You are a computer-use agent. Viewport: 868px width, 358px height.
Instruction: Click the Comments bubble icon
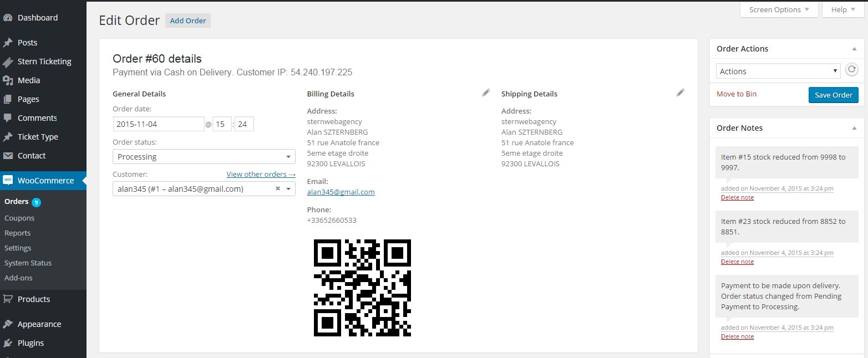click(8, 118)
